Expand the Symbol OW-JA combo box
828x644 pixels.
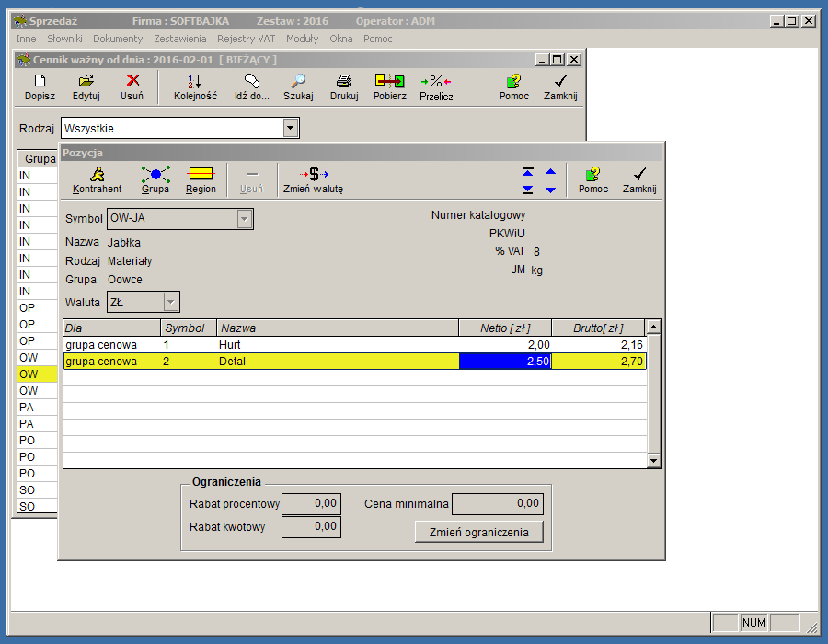point(244,219)
